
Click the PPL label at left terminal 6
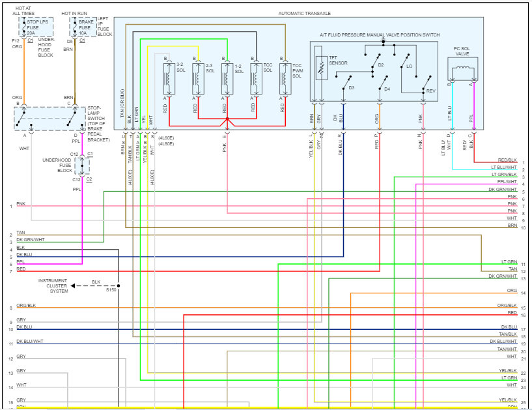21,262
